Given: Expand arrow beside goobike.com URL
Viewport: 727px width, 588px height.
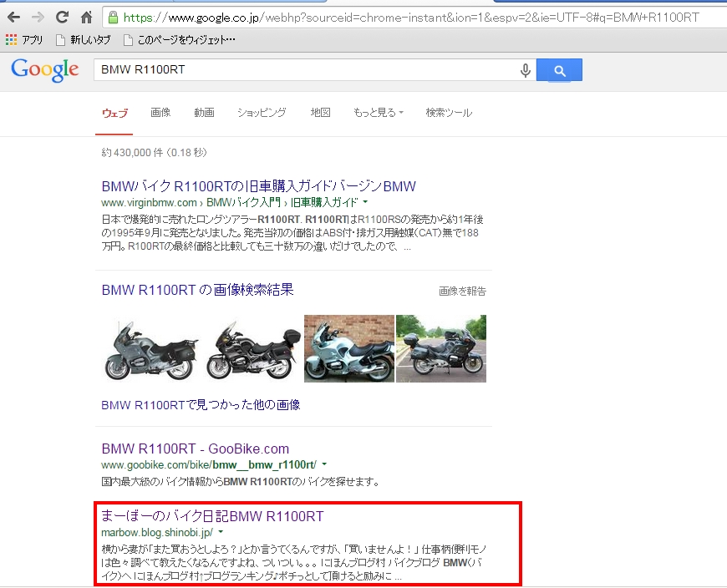Looking at the screenshot, I should click(324, 464).
